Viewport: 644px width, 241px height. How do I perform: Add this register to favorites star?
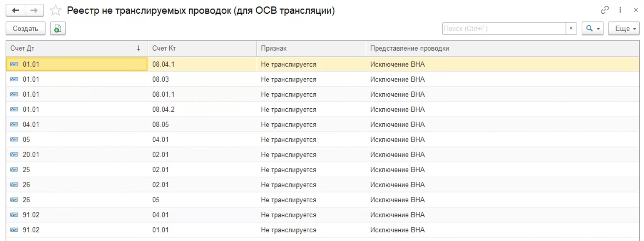tap(55, 10)
